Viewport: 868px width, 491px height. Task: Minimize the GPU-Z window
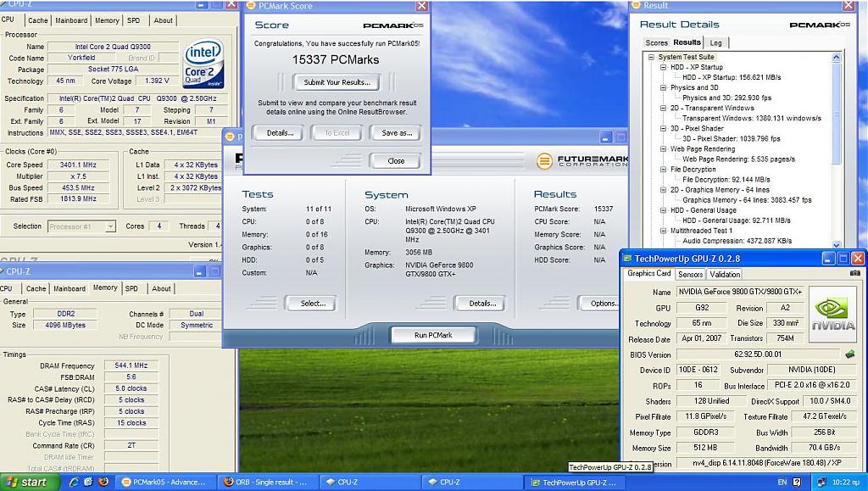tap(828, 259)
